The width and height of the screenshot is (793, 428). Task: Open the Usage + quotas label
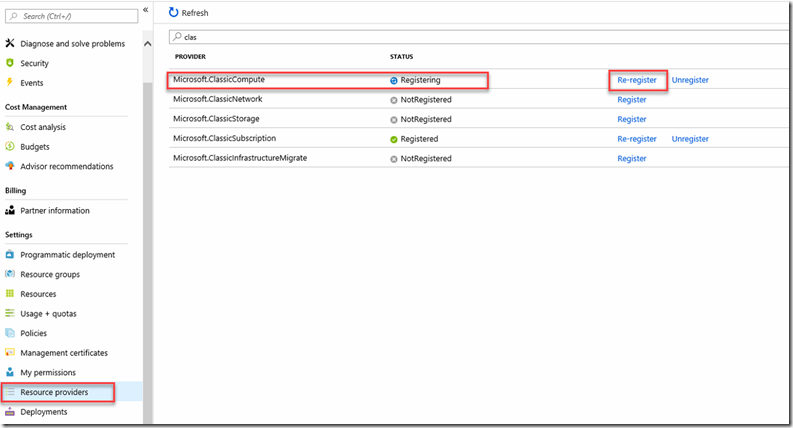[48, 314]
